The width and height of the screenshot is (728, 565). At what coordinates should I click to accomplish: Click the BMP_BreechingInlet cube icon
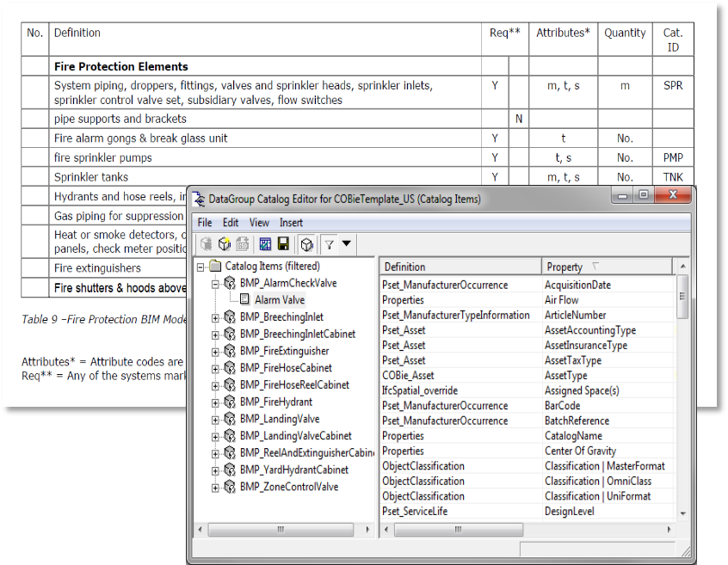point(230,316)
